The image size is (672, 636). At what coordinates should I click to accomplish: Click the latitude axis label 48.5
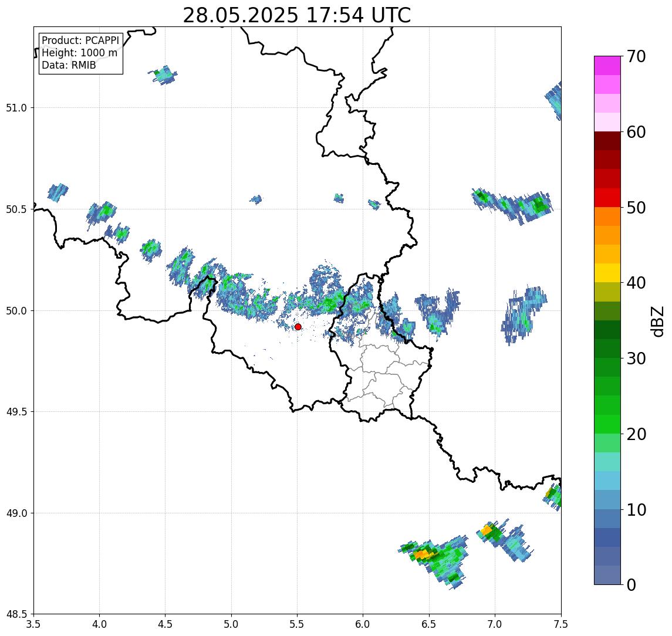pyautogui.click(x=16, y=614)
